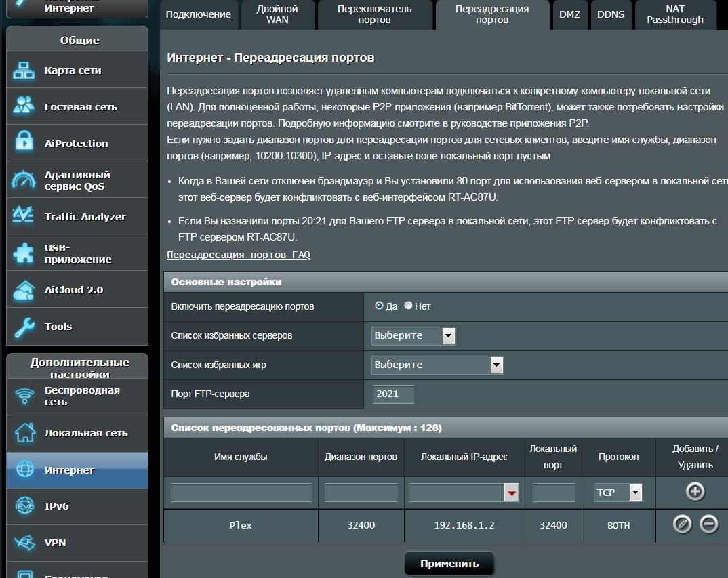The image size is (728, 578).
Task: Delete the Plex rule with minus icon
Action: (x=708, y=524)
